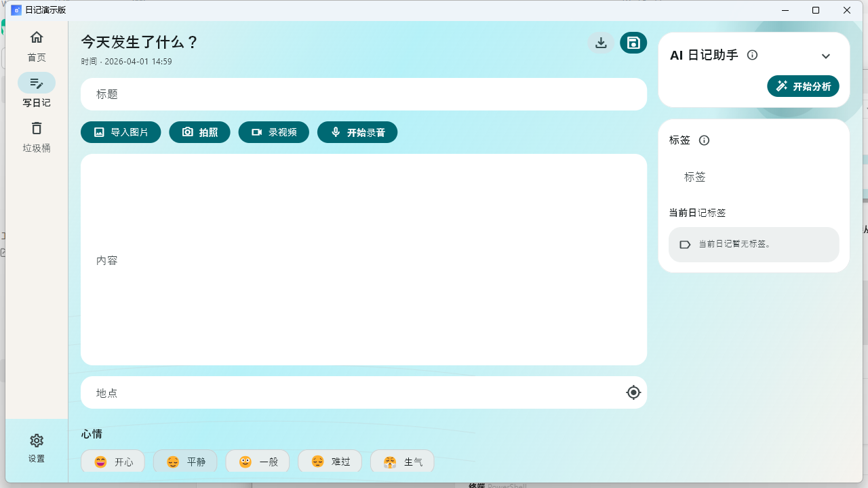Select the 难过 mood chip
The image size is (868, 488).
[x=330, y=462]
